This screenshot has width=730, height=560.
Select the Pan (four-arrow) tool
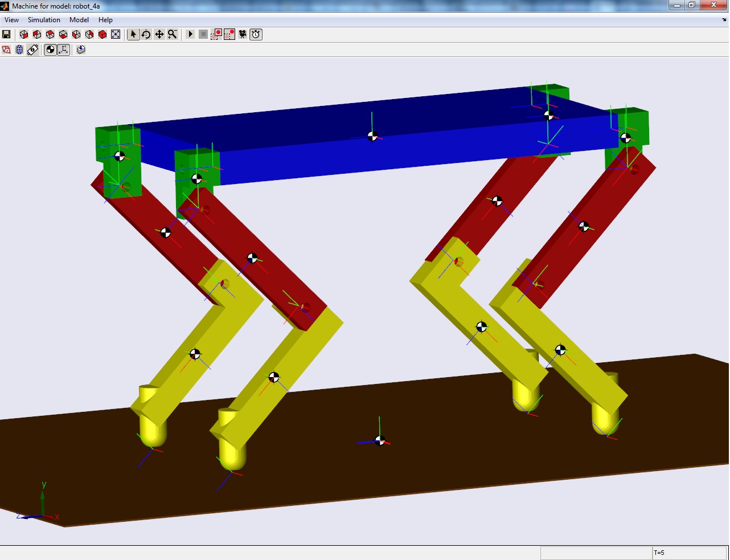pyautogui.click(x=159, y=34)
